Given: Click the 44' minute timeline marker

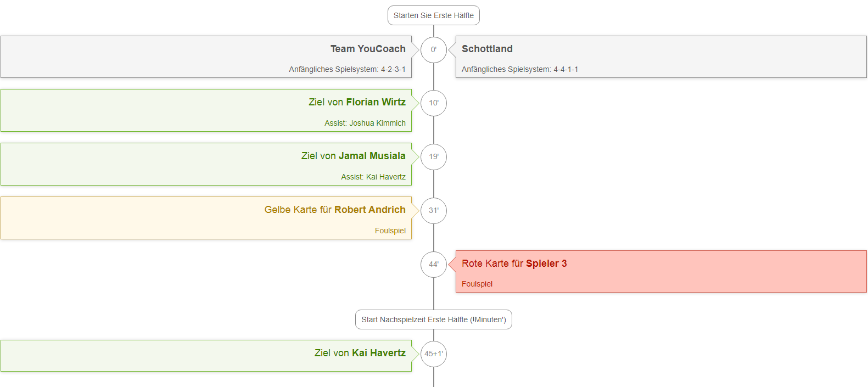Looking at the screenshot, I should coord(434,265).
